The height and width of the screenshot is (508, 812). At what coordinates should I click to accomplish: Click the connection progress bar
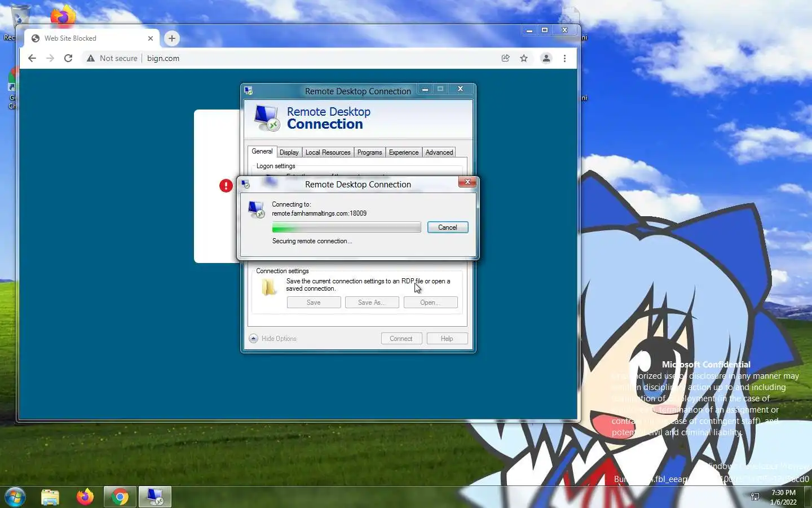point(346,227)
